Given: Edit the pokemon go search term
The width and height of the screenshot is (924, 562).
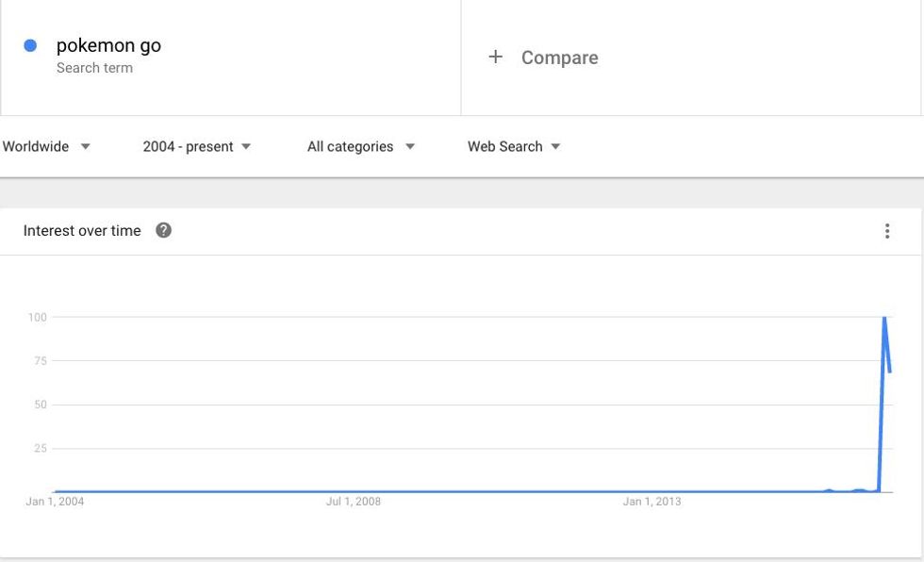Looking at the screenshot, I should coord(108,45).
